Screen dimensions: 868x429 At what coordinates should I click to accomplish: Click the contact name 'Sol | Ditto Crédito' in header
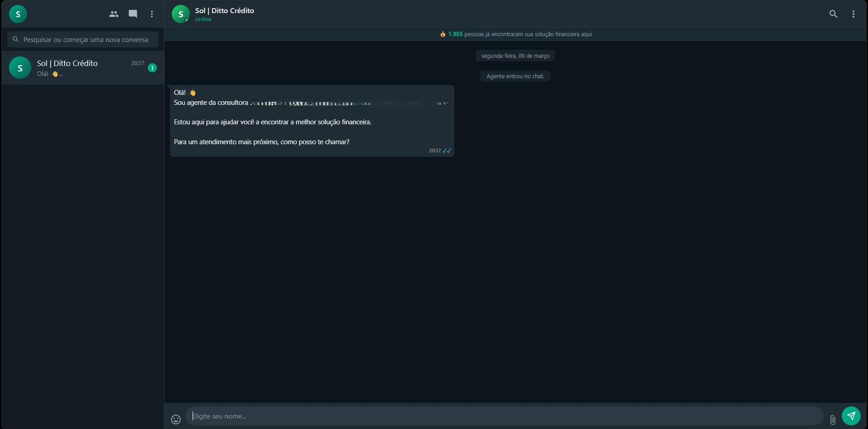coord(225,10)
